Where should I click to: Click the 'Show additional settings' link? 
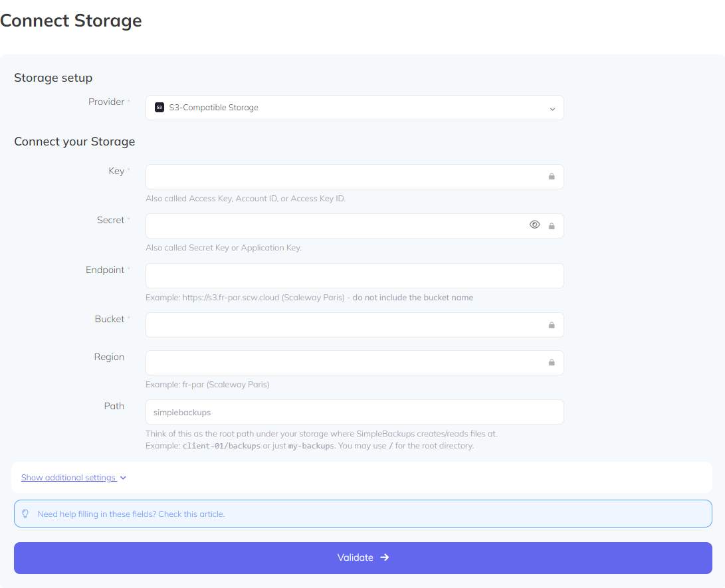(x=68, y=478)
